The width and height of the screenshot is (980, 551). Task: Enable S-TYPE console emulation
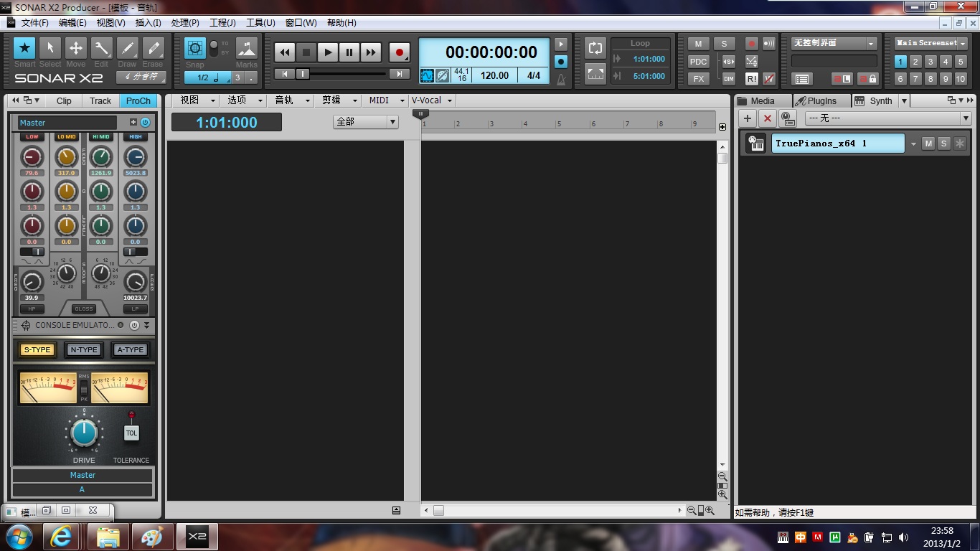[x=37, y=350]
